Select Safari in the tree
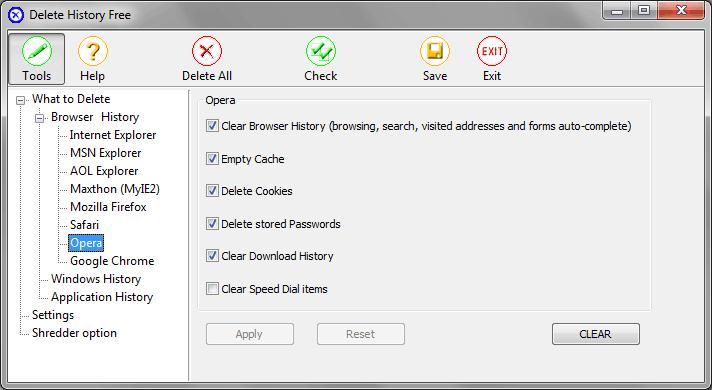Screen dimensions: 712x390 point(84,225)
